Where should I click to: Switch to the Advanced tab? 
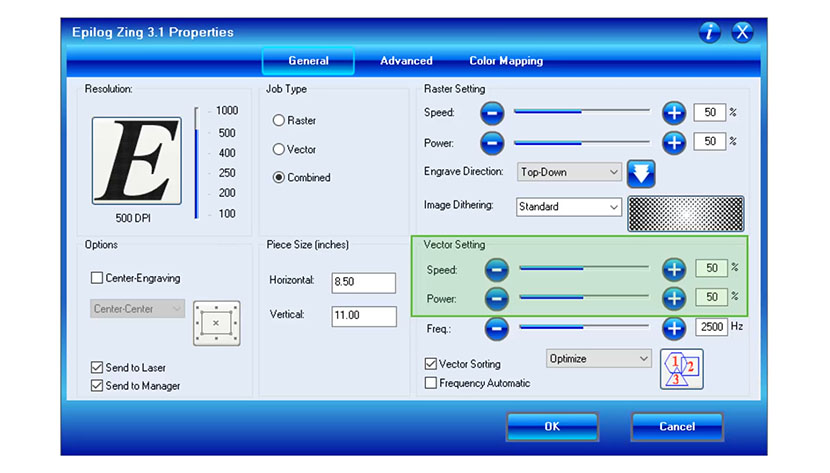pyautogui.click(x=406, y=61)
